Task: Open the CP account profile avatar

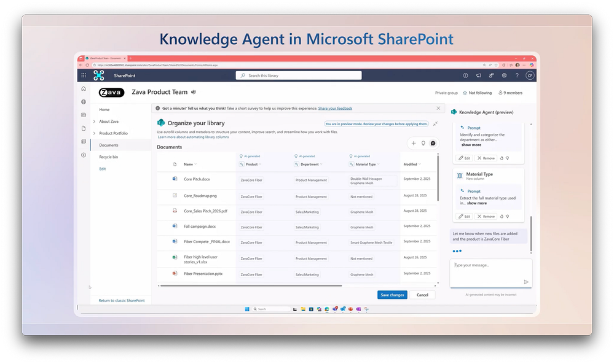Action: pyautogui.click(x=530, y=76)
